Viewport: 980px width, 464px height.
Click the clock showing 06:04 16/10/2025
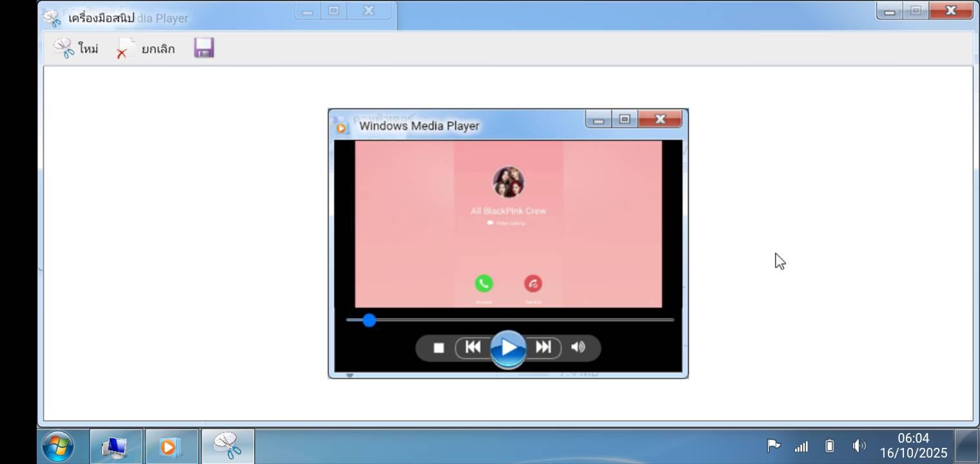[914, 445]
